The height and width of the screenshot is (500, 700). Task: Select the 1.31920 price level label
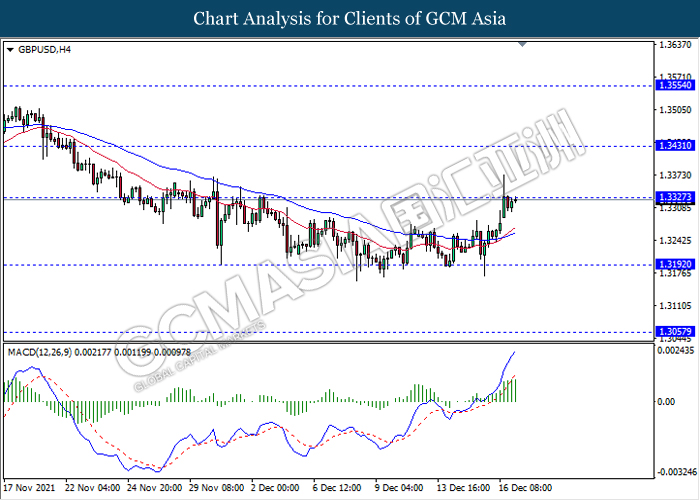point(675,264)
